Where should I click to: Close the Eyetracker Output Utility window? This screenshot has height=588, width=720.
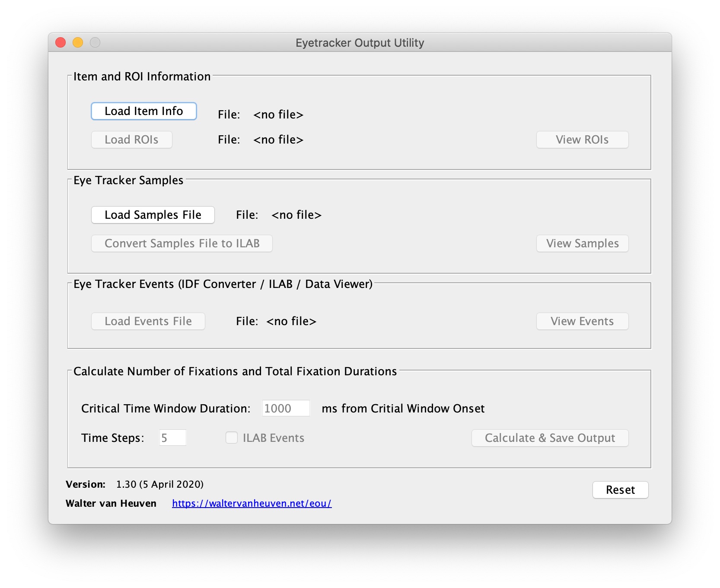click(x=61, y=42)
